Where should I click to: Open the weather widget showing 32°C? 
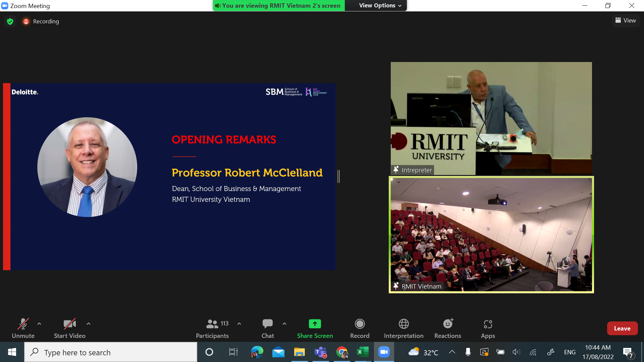click(x=423, y=352)
